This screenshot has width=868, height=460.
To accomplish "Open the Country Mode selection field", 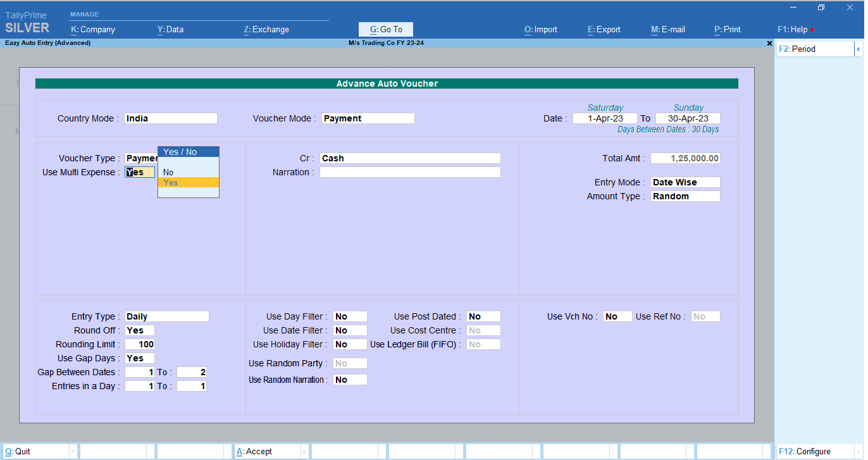I will 171,118.
